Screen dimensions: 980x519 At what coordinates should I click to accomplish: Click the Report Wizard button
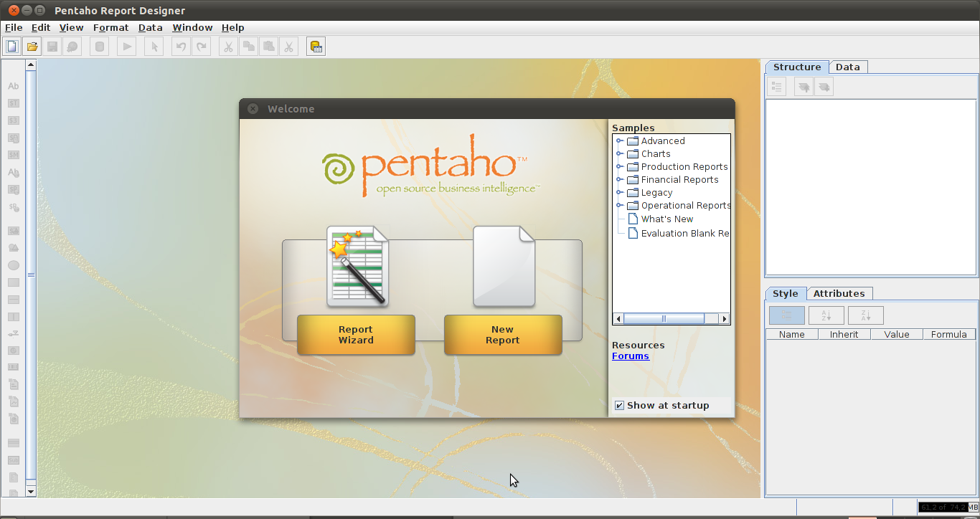[x=356, y=335]
